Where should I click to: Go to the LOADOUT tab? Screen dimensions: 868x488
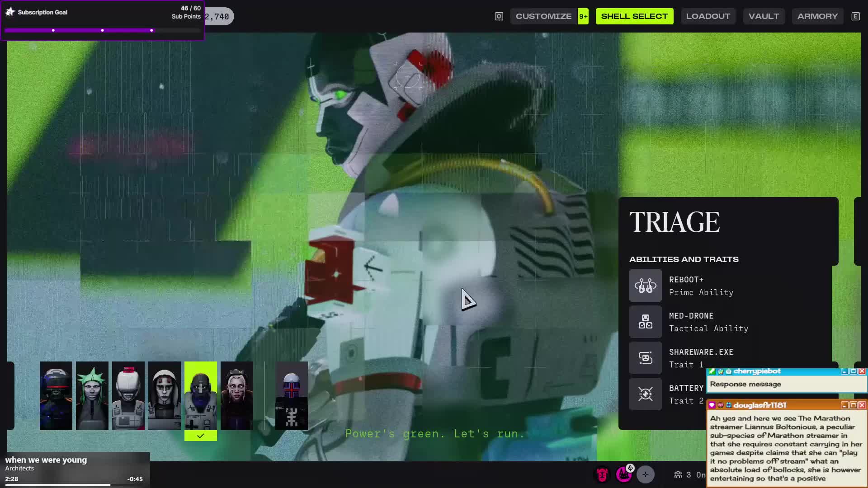[x=708, y=16]
